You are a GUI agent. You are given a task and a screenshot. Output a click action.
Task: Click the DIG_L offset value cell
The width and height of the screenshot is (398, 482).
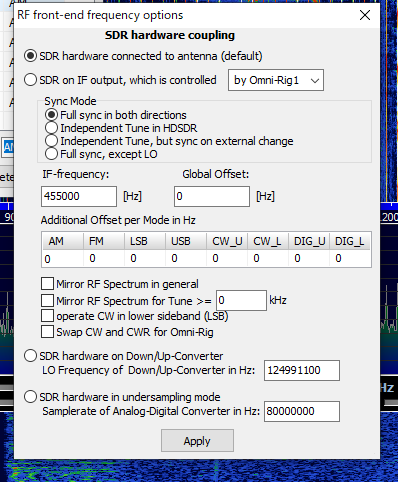coord(350,258)
